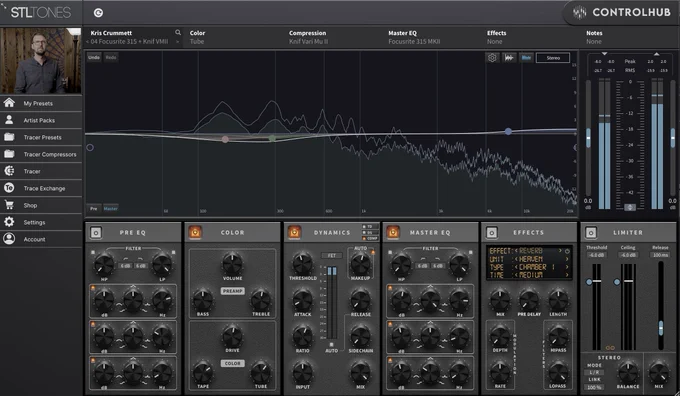This screenshot has width=680, height=396.
Task: Select the blue EQ node on the curve
Action: 508,131
